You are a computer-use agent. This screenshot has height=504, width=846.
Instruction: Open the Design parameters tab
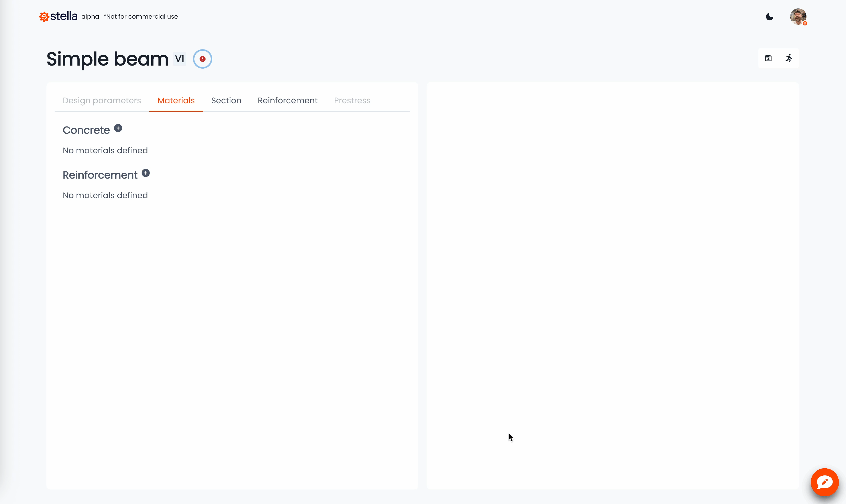pyautogui.click(x=102, y=100)
